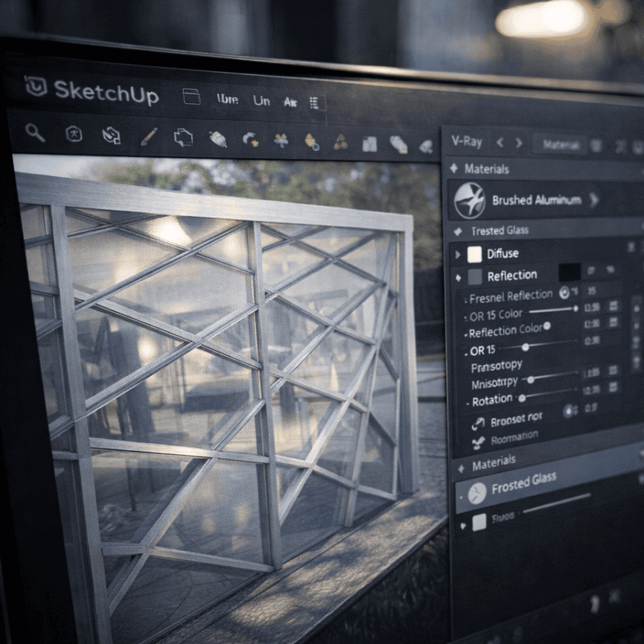
Task: Toggle the Fresnel Reflection switch
Action: (x=565, y=293)
